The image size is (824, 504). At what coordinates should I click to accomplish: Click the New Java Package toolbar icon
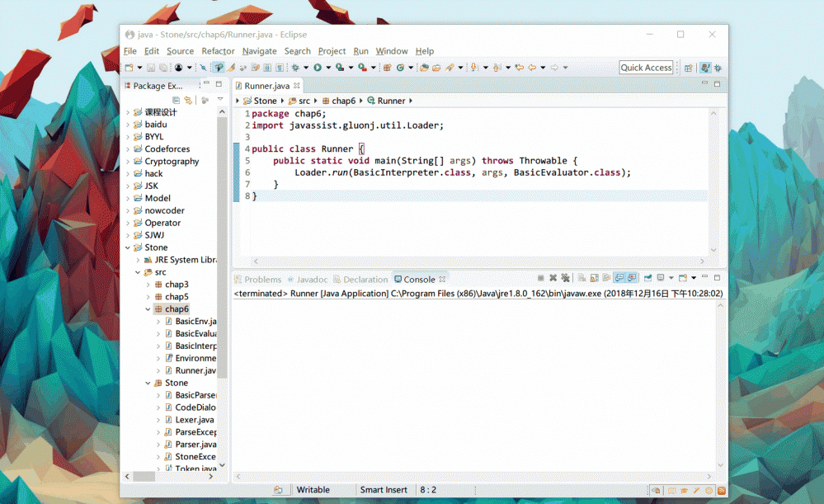click(387, 68)
